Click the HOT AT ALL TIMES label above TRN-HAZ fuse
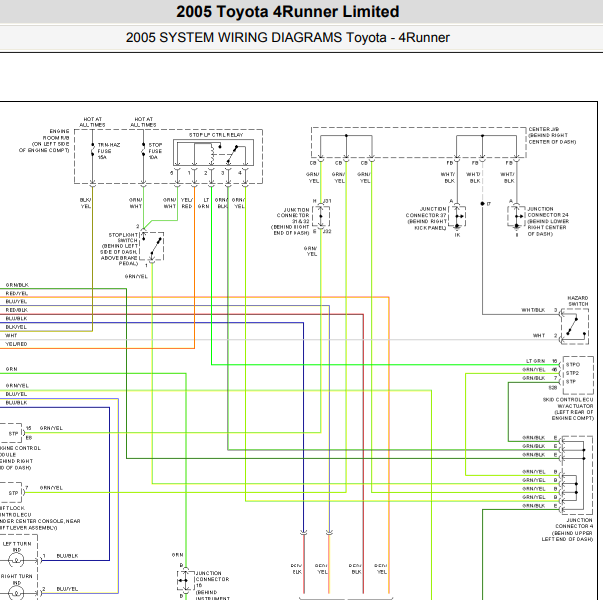Image resolution: width=603 pixels, height=600 pixels. (92, 122)
